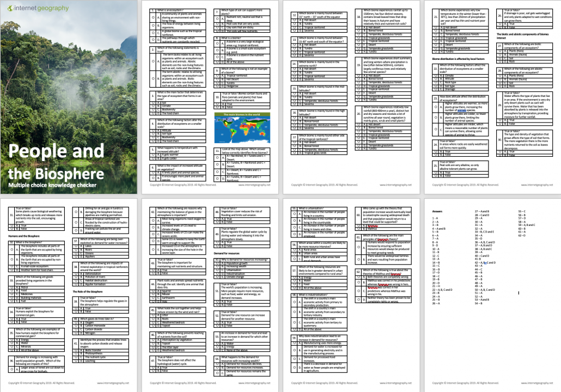Click the answer entry '55 – C'

tap(522, 211)
